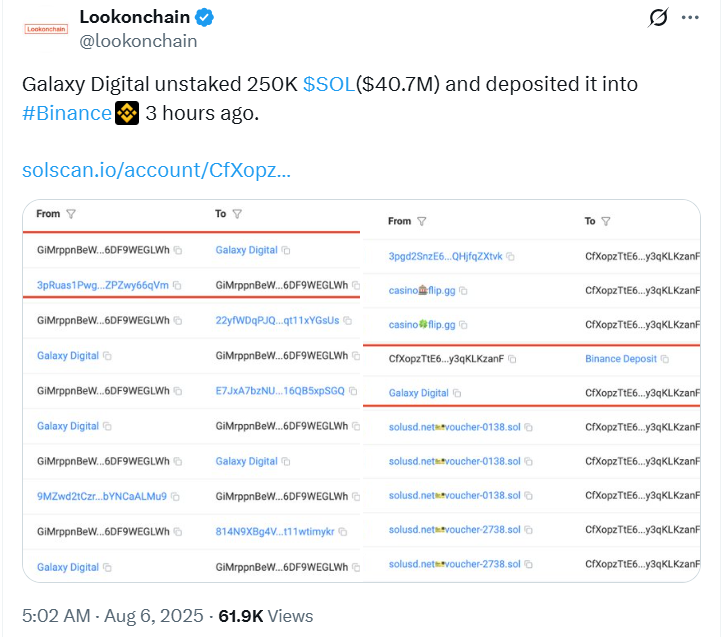The height and width of the screenshot is (637, 721).
Task: Open the right table To column filter
Action: point(606,221)
